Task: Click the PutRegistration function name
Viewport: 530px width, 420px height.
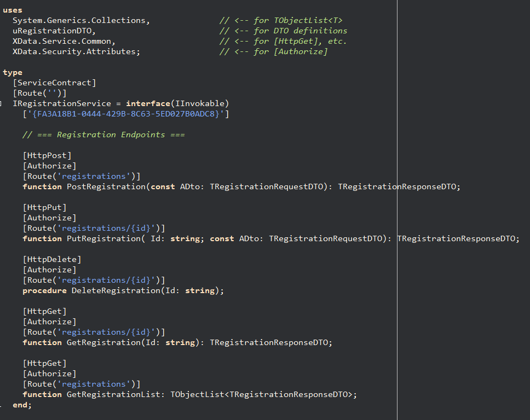Action: click(103, 238)
